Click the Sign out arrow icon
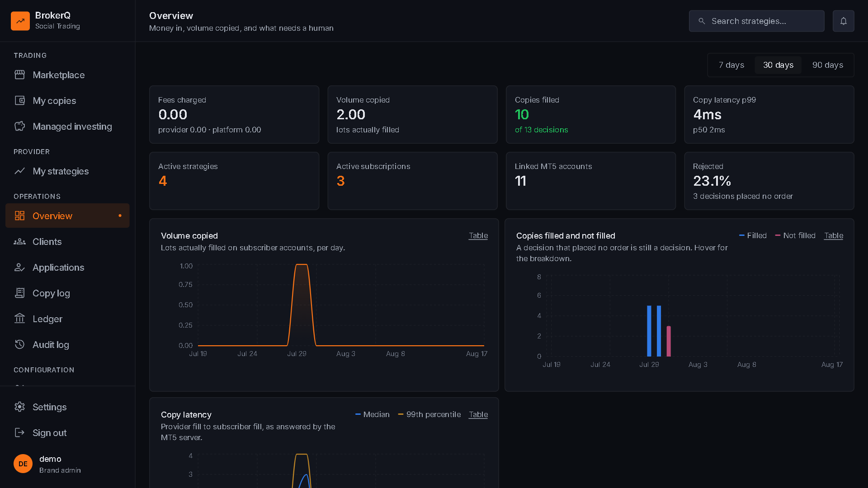Image resolution: width=868 pixels, height=488 pixels. pos(19,432)
